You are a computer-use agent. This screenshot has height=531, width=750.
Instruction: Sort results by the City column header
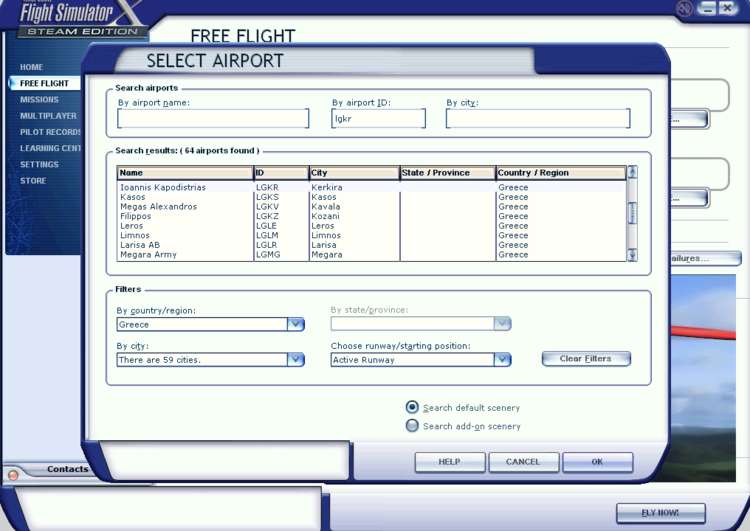[x=354, y=173]
